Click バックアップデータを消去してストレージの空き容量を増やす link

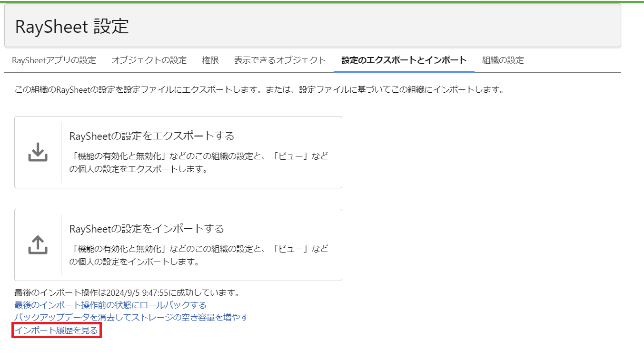coord(131,317)
